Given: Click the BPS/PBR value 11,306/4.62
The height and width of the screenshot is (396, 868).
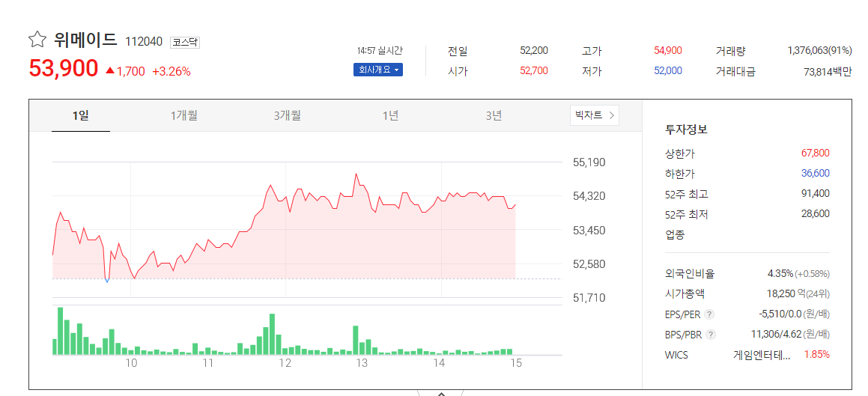Looking at the screenshot, I should point(777,334).
